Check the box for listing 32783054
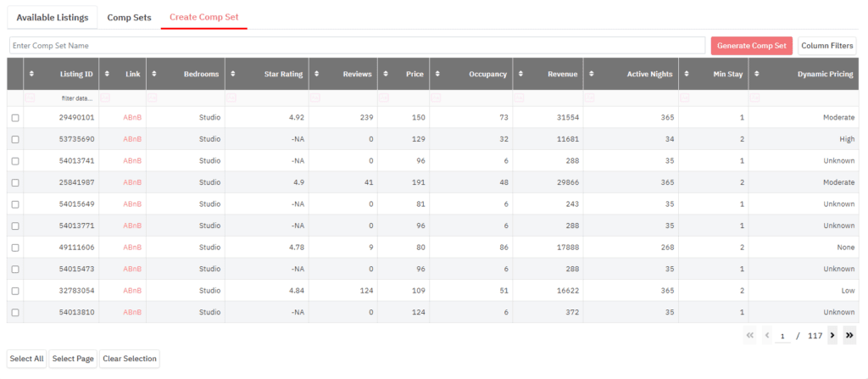 [x=15, y=291]
